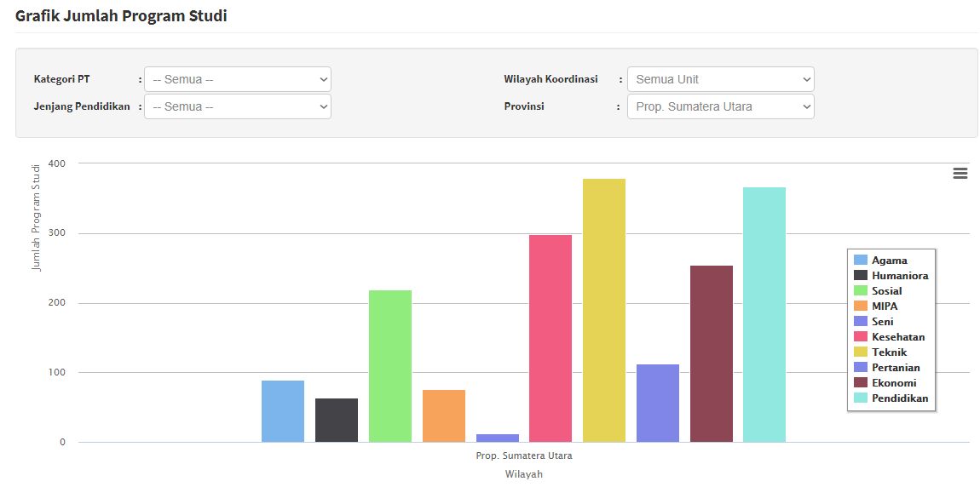Click the Teknik legend entry
Image resolution: width=980 pixels, height=487 pixels.
point(889,352)
